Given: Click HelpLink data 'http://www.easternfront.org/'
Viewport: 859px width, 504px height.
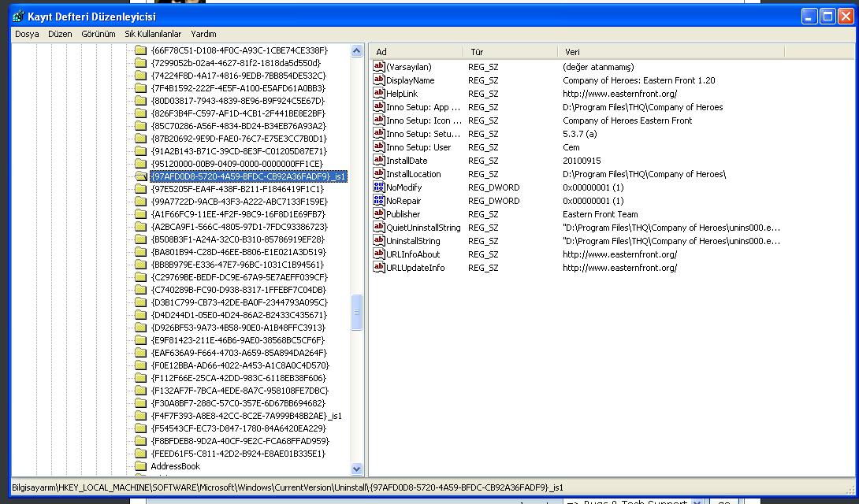Looking at the screenshot, I should click(x=619, y=94).
